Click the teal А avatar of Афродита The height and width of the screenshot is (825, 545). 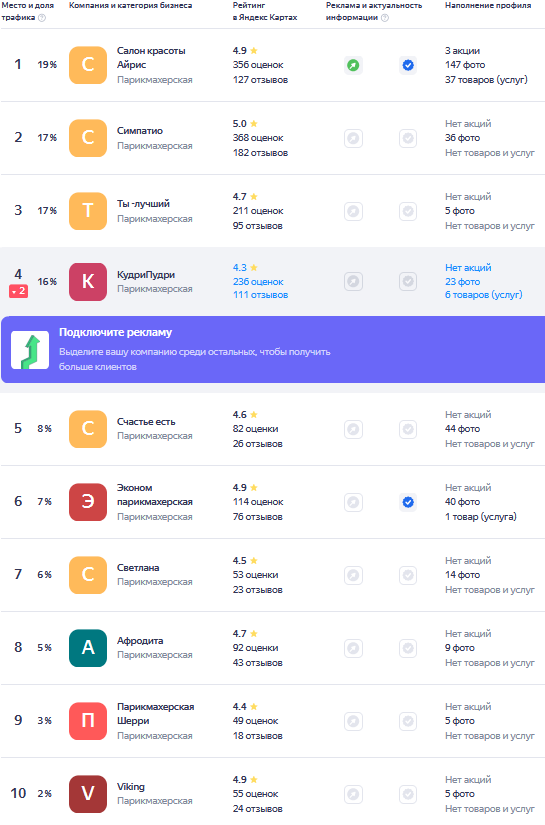[88, 648]
